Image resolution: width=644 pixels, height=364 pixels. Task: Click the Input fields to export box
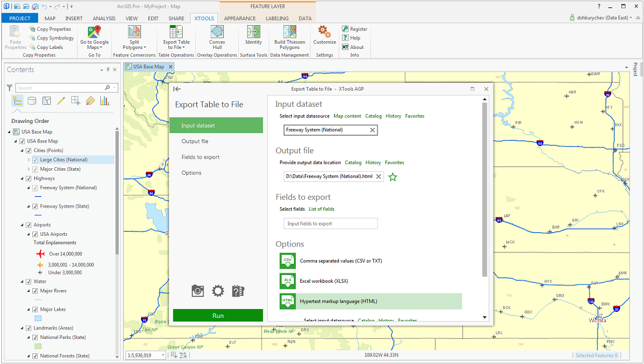pyautogui.click(x=330, y=224)
